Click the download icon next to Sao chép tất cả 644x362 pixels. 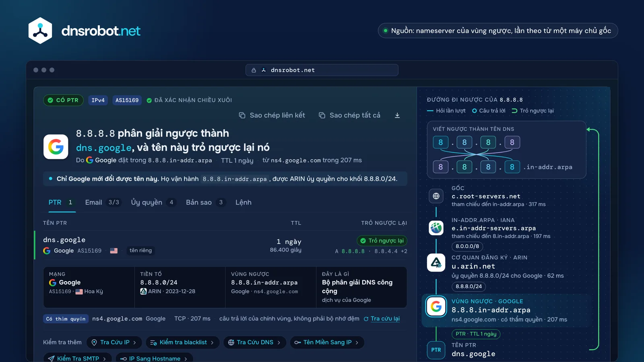pos(397,115)
